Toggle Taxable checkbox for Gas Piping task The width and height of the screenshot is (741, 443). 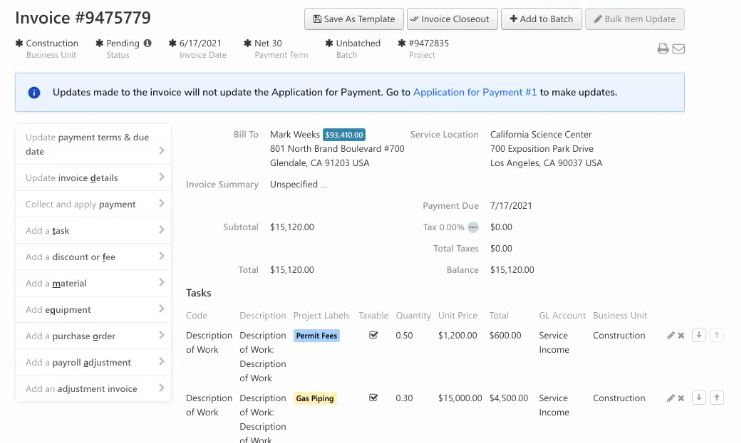click(373, 398)
